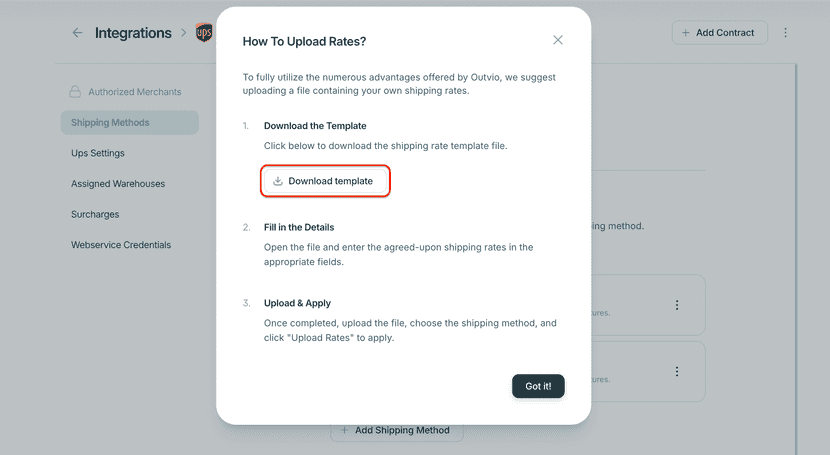The height and width of the screenshot is (455, 830).
Task: Open the Surcharges sidebar item
Action: click(x=95, y=214)
